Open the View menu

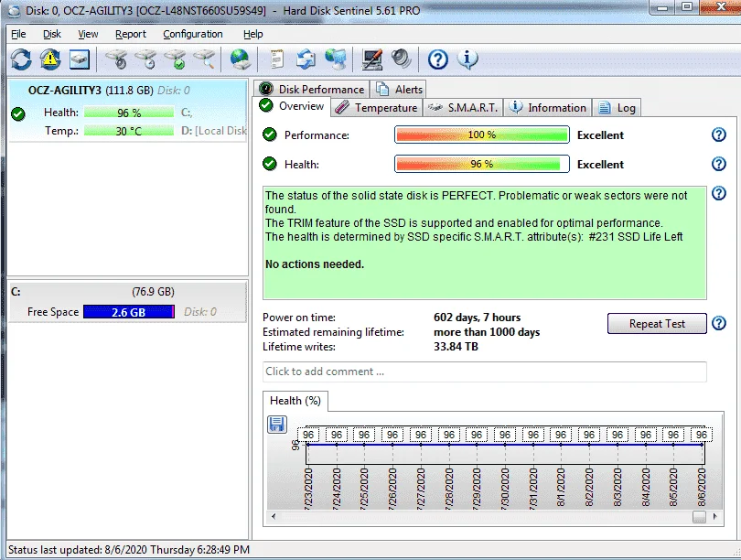pyautogui.click(x=88, y=34)
